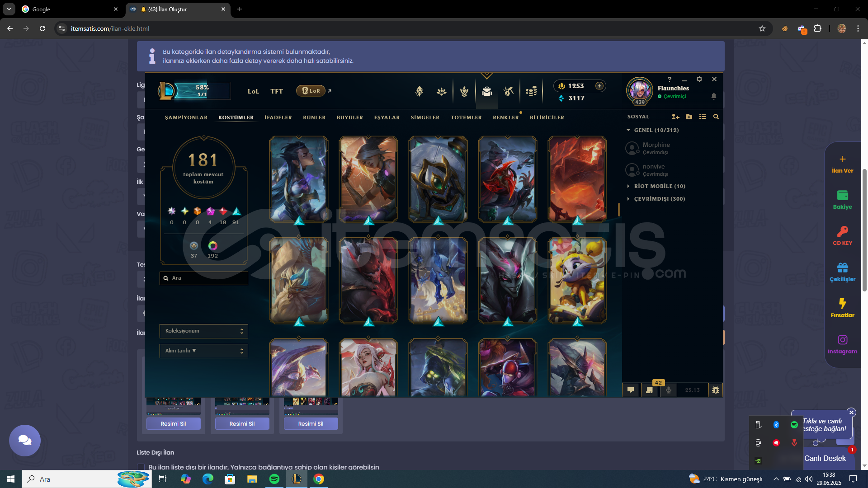Open Fırsatlar lightning icon in sidebar
868x488 pixels.
pos(843,303)
